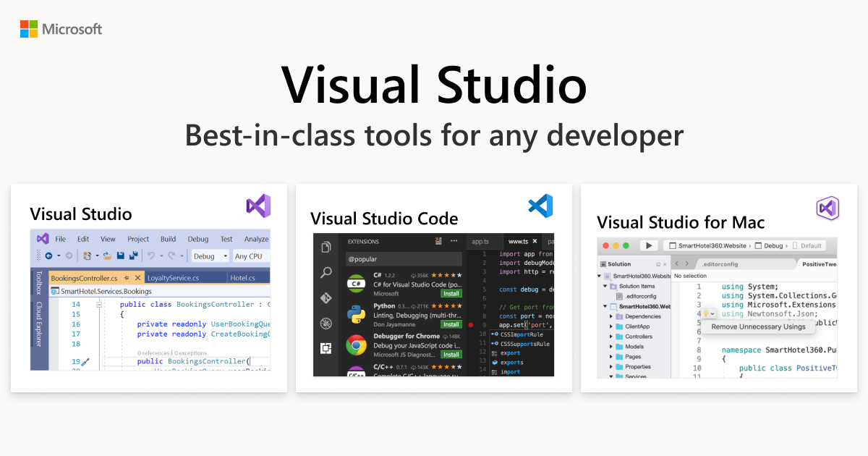868x456 pixels.
Task: Open the Debug configuration dropdown in Visual Studio
Action: pos(209,256)
